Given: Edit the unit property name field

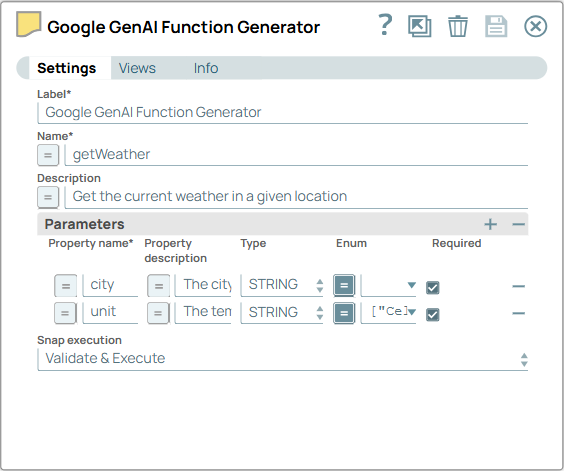Looking at the screenshot, I should (110, 312).
